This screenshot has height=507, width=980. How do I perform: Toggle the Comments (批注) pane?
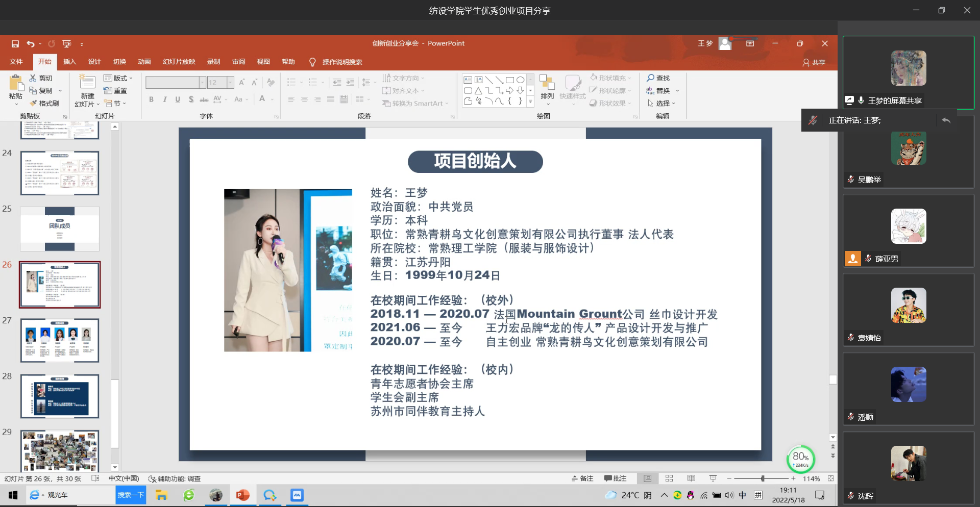(x=615, y=478)
